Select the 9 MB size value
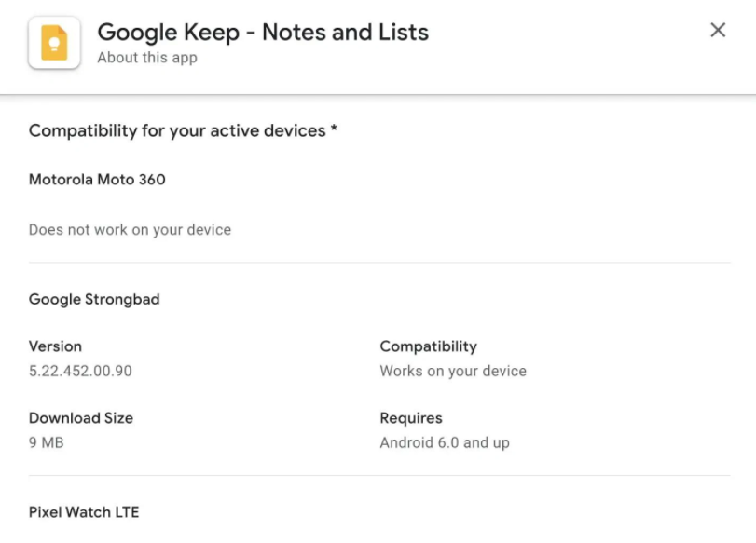The image size is (756, 543). (x=46, y=442)
